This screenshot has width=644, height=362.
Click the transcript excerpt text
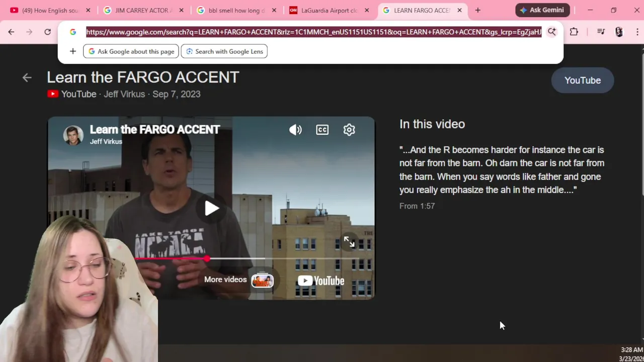tap(502, 170)
